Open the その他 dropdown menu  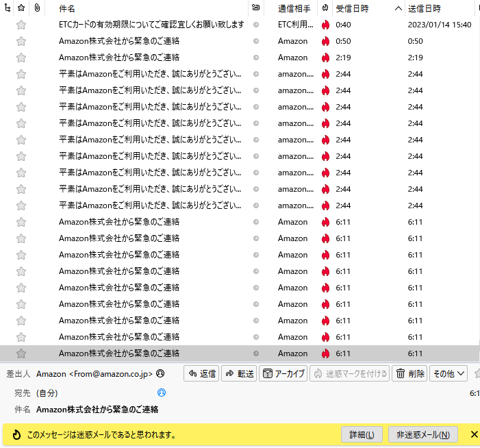point(449,373)
